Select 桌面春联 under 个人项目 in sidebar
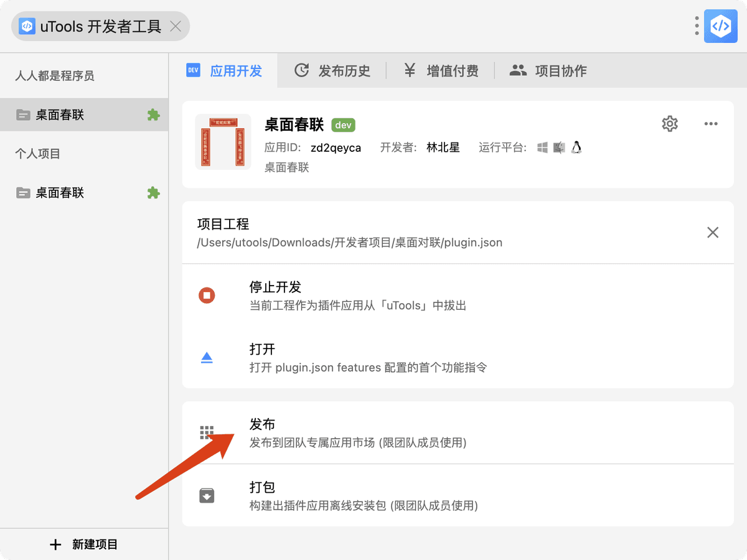The image size is (747, 560). (60, 193)
